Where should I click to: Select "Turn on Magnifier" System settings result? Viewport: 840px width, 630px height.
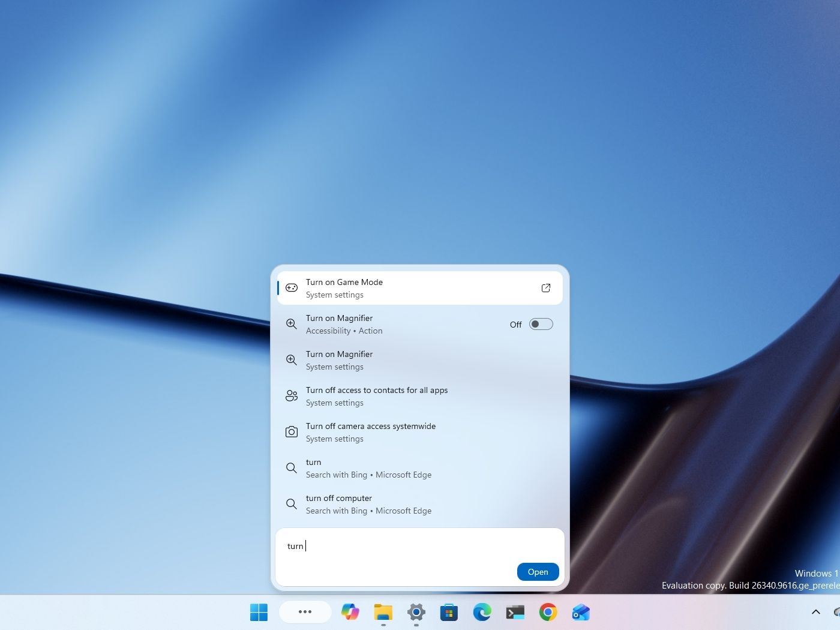pyautogui.click(x=420, y=360)
